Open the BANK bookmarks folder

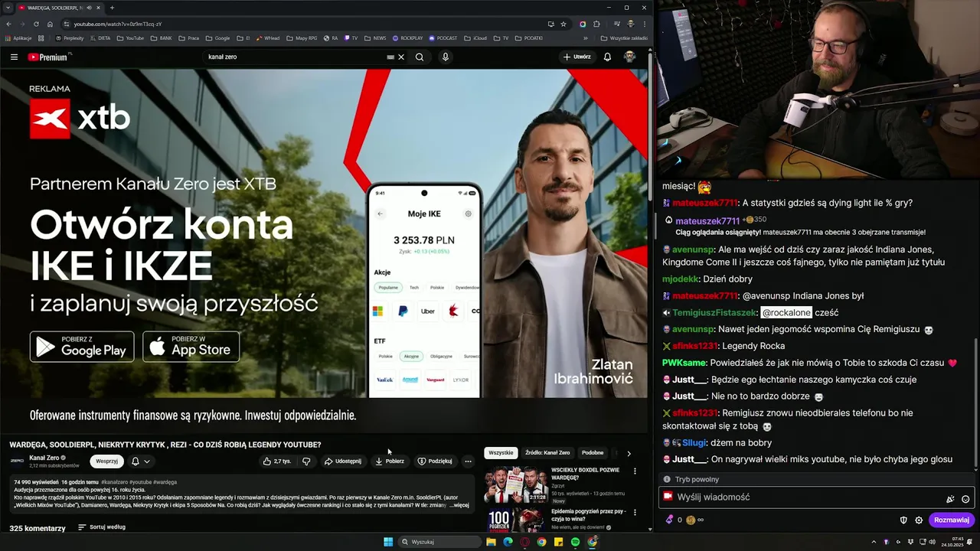pyautogui.click(x=162, y=38)
